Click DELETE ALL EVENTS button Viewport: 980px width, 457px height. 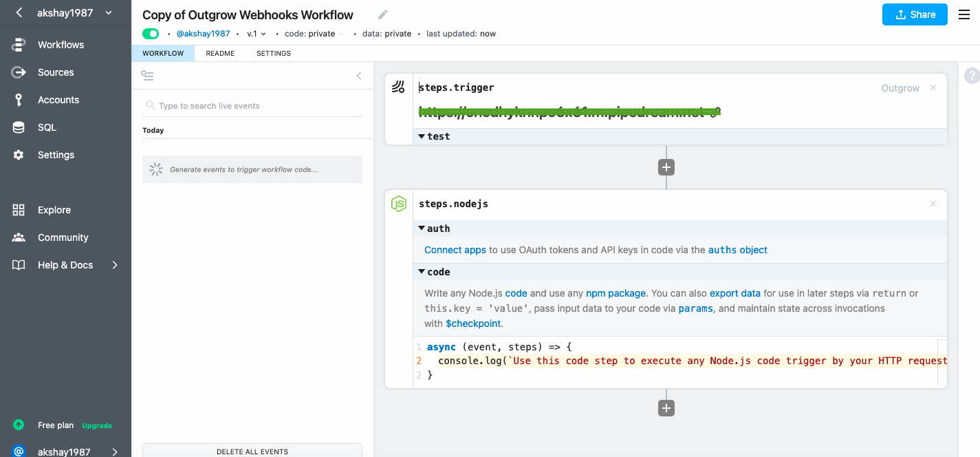coord(252,451)
